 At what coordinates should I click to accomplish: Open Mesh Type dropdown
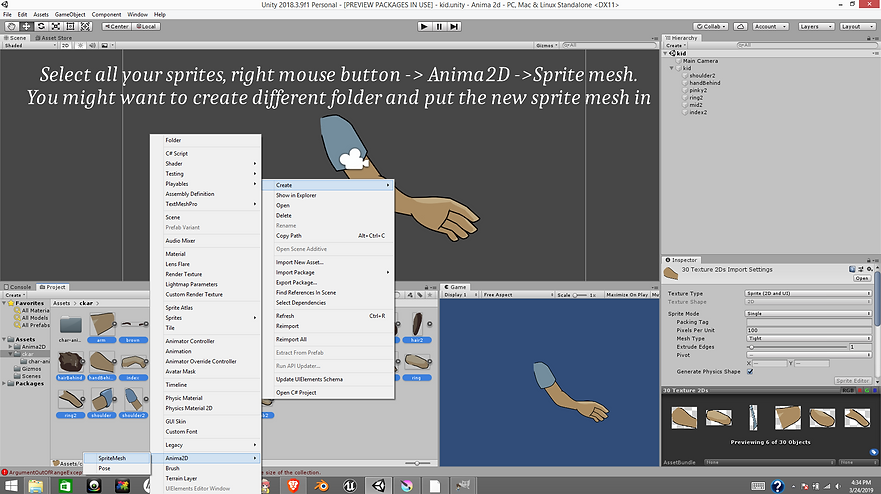click(809, 338)
